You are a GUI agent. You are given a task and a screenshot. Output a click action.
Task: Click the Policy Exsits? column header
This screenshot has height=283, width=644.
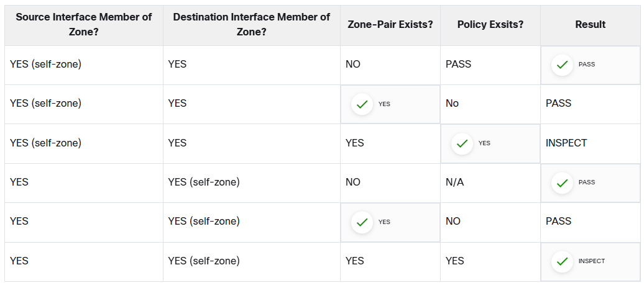(x=490, y=25)
